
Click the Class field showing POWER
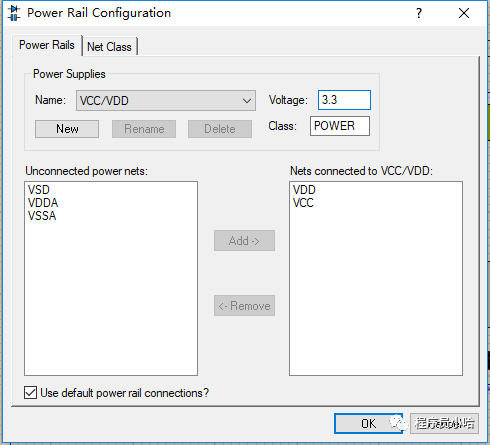click(x=340, y=126)
